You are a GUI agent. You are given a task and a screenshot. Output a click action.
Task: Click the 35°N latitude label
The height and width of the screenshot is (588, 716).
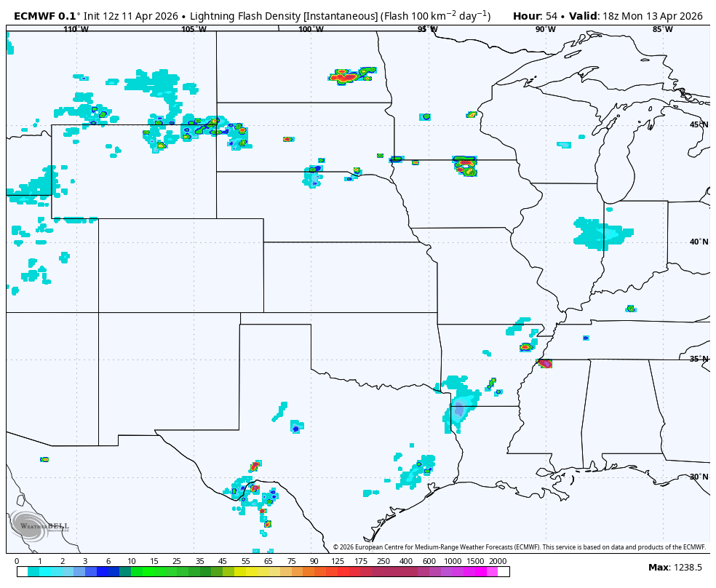coord(699,359)
